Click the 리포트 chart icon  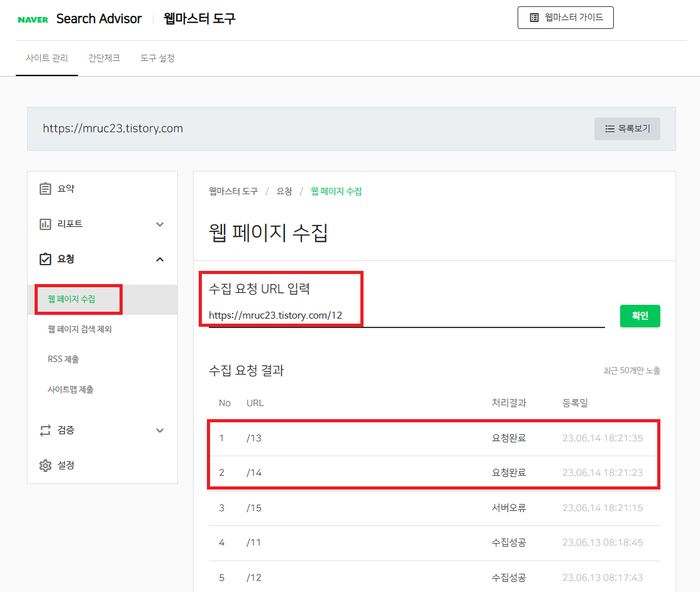pyautogui.click(x=45, y=224)
